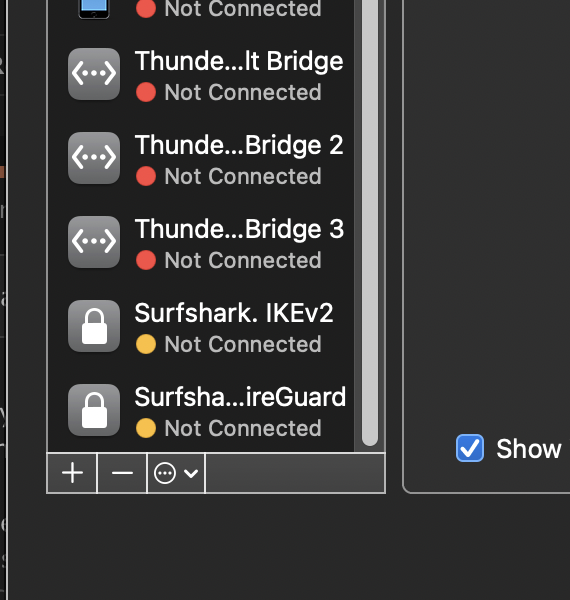Remove selected service with minus button
Image resolution: width=570 pixels, height=600 pixels.
coord(122,473)
